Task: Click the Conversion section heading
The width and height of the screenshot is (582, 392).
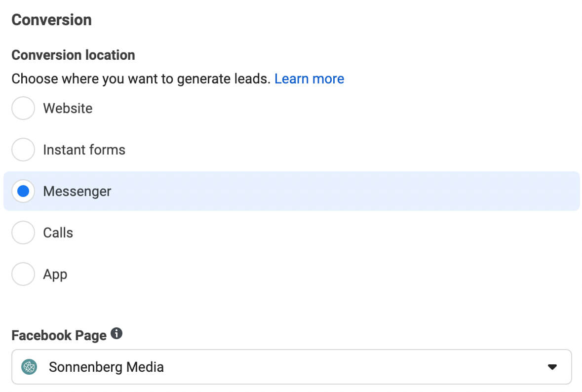Action: point(51,20)
